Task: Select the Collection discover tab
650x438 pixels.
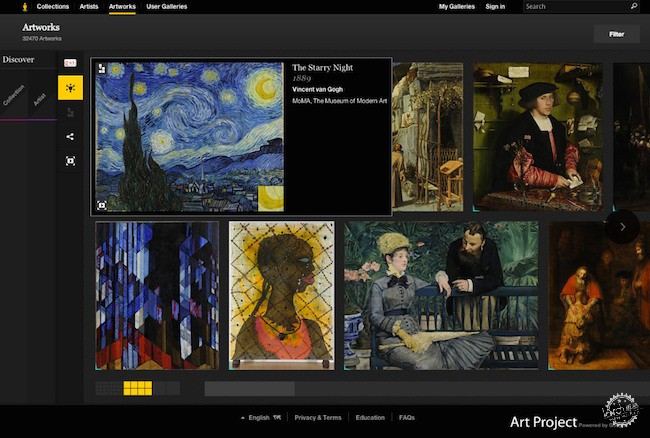Action: (x=14, y=95)
